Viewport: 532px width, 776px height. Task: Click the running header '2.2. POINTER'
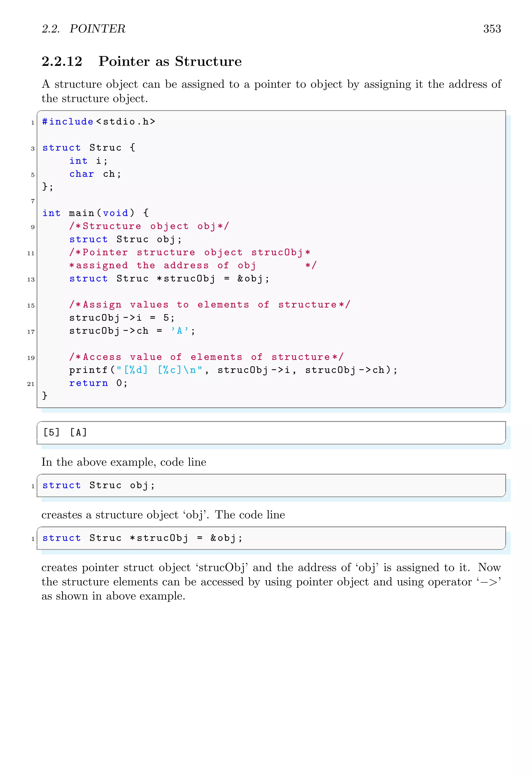83,29
